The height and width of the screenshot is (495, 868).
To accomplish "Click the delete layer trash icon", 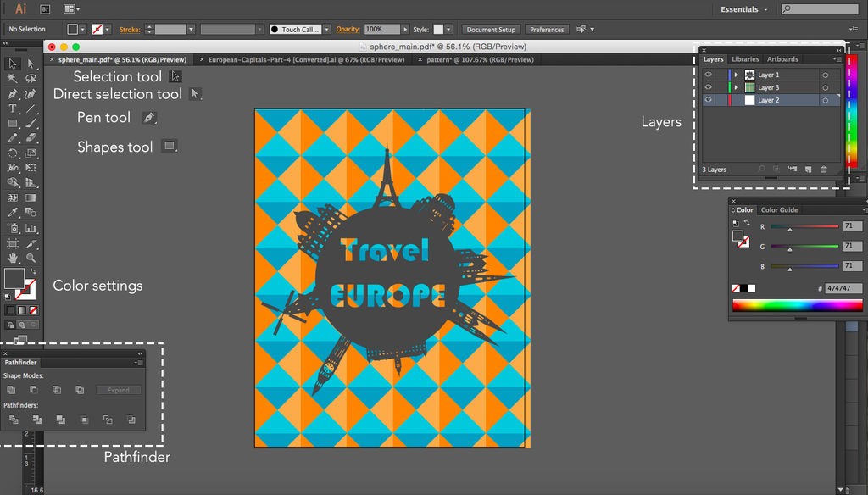I will click(x=823, y=170).
